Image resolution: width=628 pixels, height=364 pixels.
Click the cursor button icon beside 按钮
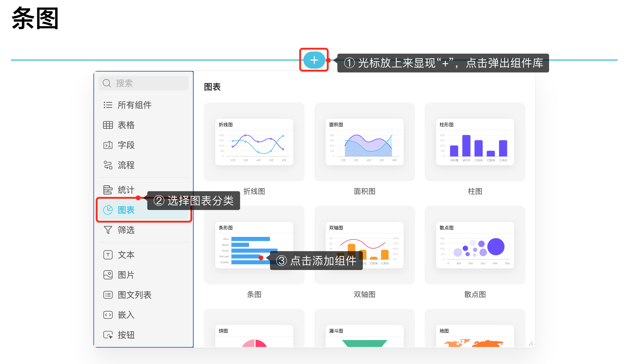[x=108, y=335]
